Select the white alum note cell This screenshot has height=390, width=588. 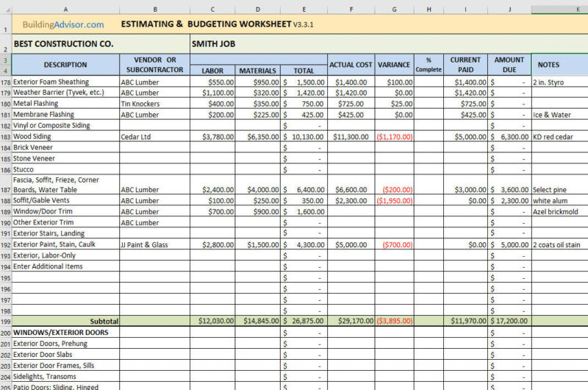(x=559, y=200)
